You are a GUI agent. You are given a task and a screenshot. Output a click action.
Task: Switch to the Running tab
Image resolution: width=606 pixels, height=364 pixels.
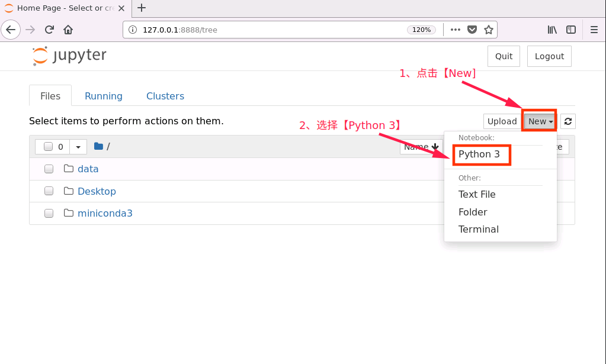tap(104, 96)
